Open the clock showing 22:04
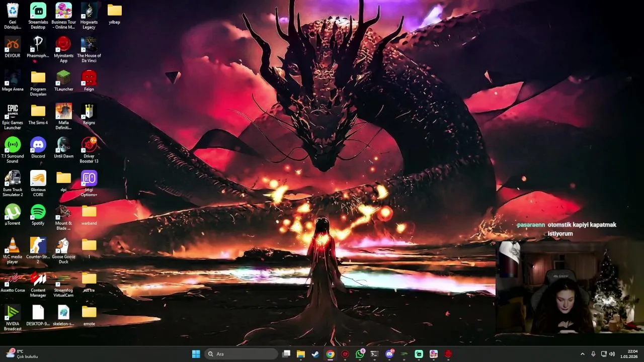Screen dimensions: 644x362 click(x=629, y=354)
